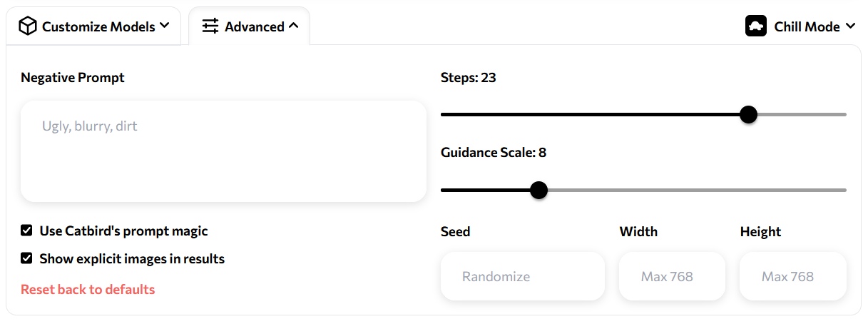Toggle Use Catbird's prompt magic checkbox
The width and height of the screenshot is (868, 324).
click(26, 231)
